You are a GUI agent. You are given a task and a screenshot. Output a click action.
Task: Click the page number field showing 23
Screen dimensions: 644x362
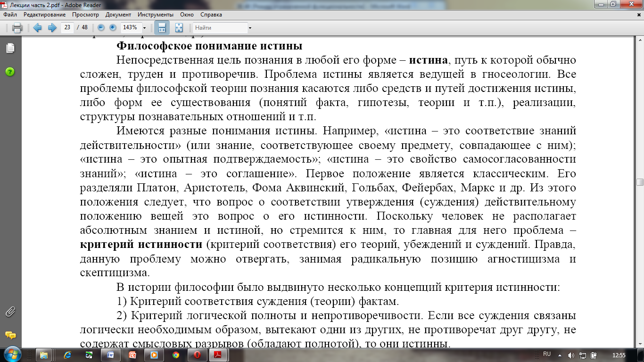point(67,27)
